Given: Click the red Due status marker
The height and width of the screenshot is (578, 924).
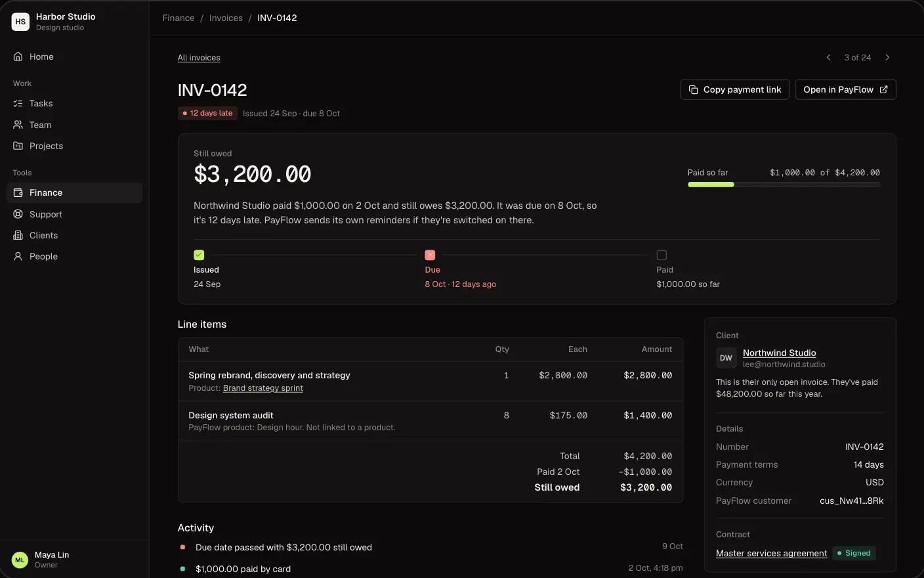Looking at the screenshot, I should (x=430, y=255).
